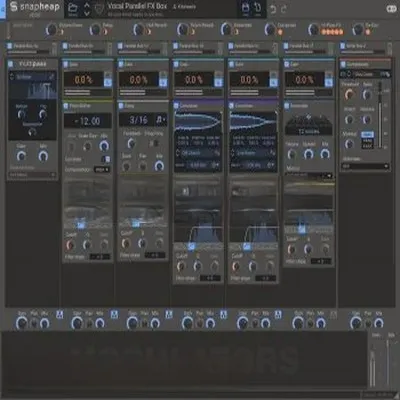The height and width of the screenshot is (400, 400).
Task: Click the vertical threshold meter in Compressor
Action: coord(380,115)
